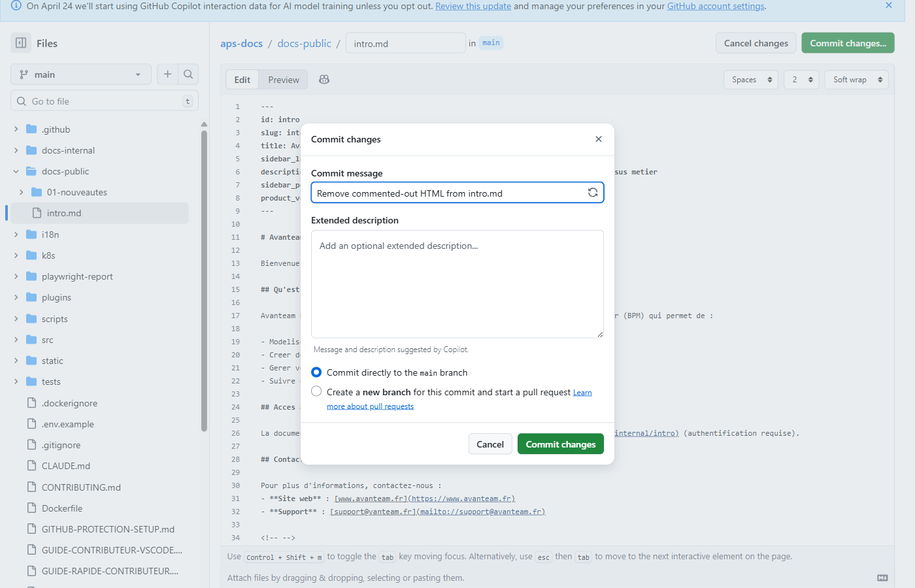Click the Markdown icon in the status bar
This screenshot has height=588, width=915.
tap(881, 578)
